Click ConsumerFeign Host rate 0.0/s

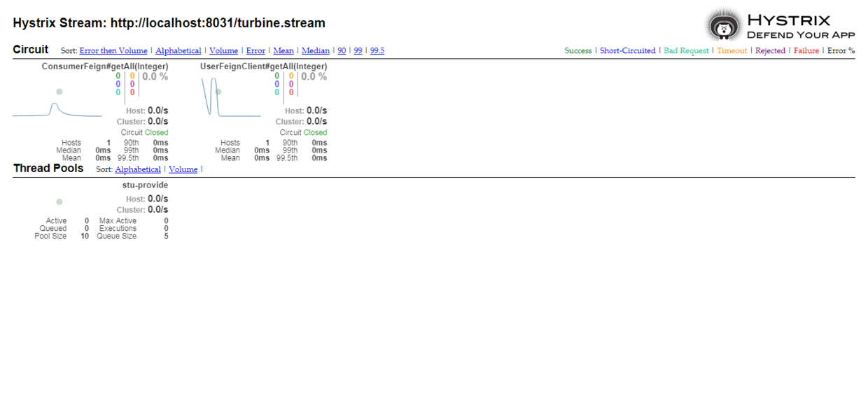158,111
